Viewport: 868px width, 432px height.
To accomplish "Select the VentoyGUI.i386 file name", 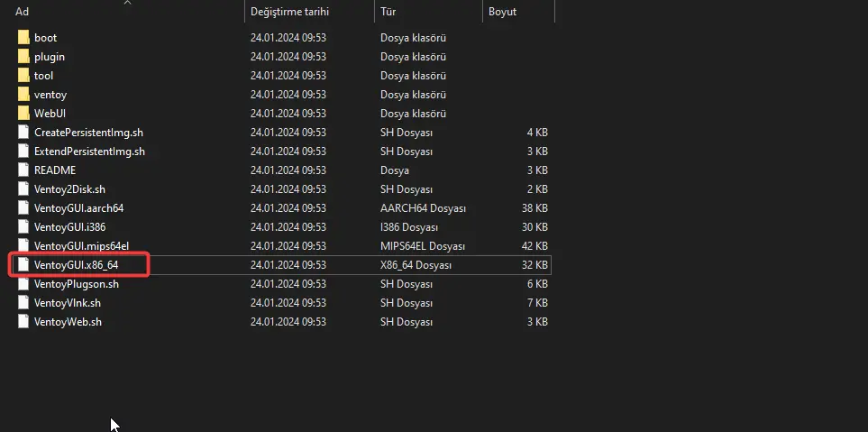I will (x=69, y=227).
